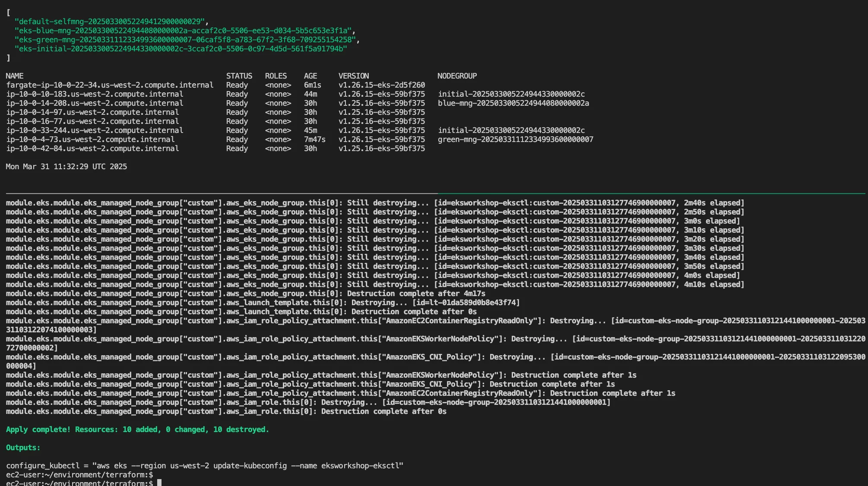The width and height of the screenshot is (868, 486).
Task: Click the NODEGROUP column header
Action: (x=457, y=76)
